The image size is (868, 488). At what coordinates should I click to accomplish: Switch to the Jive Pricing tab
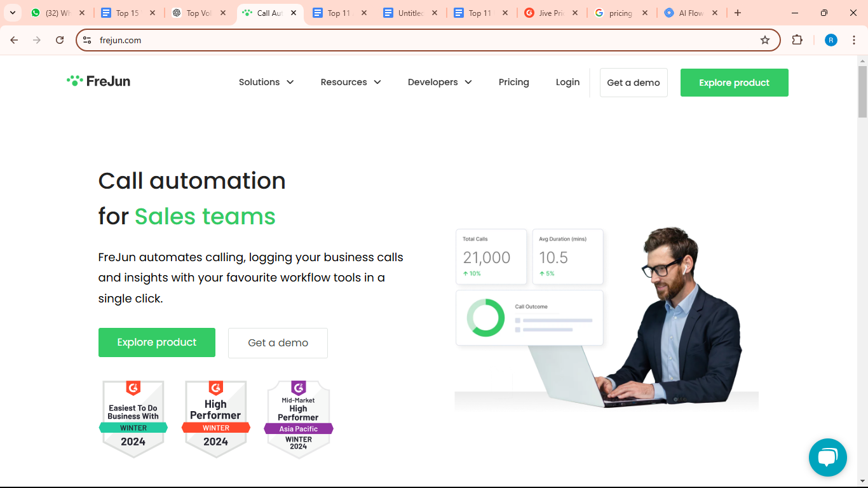tap(550, 13)
